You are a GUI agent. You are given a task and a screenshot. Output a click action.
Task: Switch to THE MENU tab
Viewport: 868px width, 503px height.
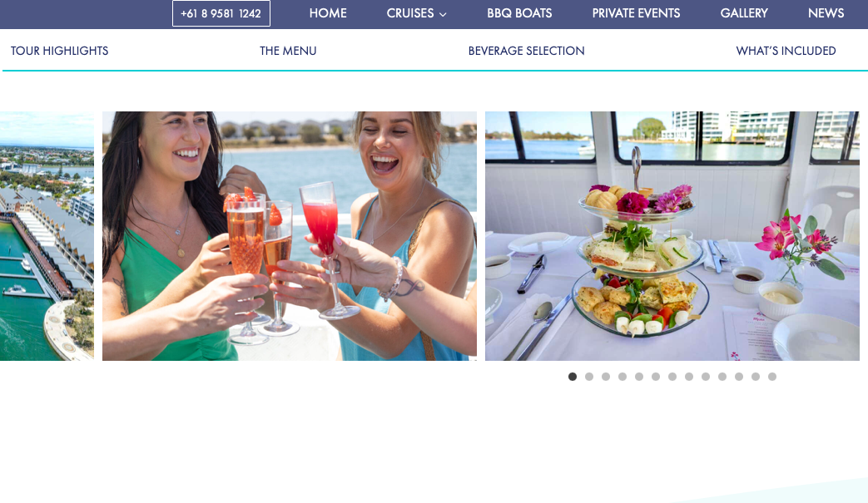[x=288, y=51]
